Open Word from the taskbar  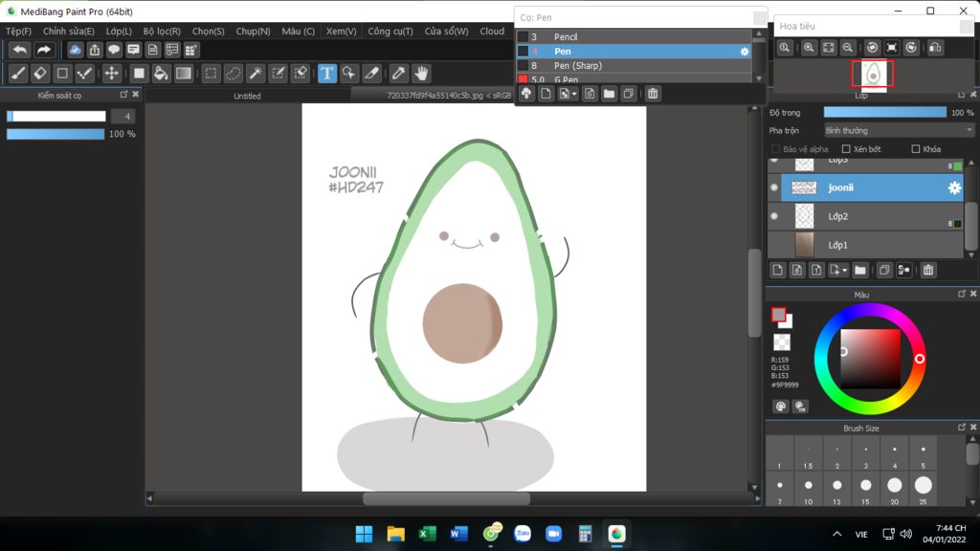(458, 534)
